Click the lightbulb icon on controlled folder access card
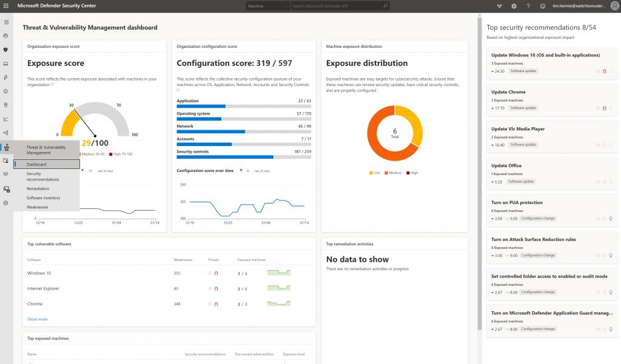621x364 pixels. coord(611,293)
